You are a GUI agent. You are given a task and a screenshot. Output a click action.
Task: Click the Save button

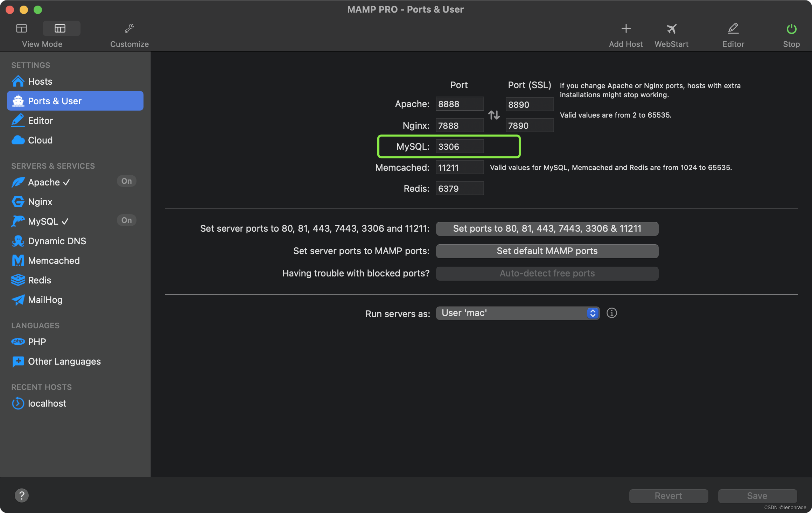point(757,496)
